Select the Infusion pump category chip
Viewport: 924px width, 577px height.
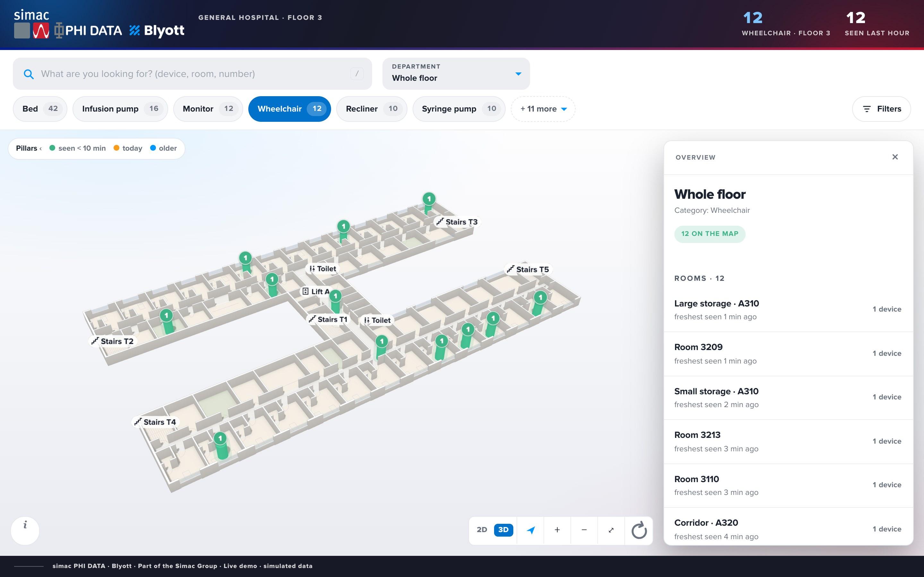(120, 109)
